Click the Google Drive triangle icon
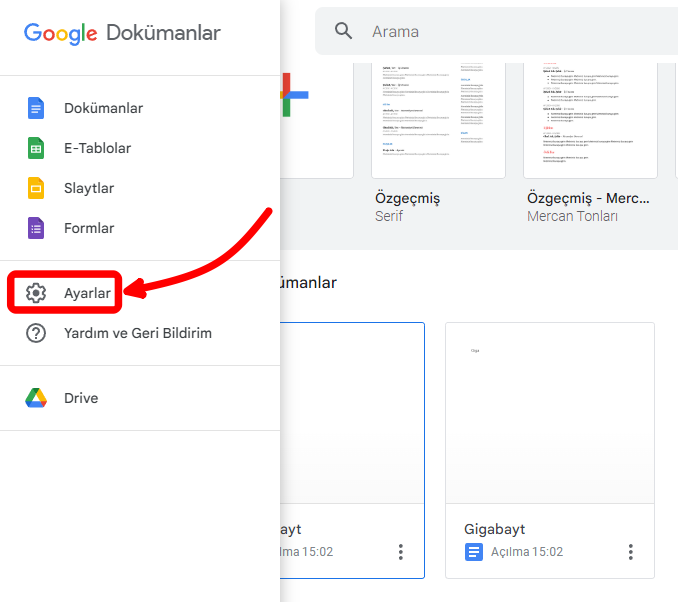The image size is (678, 602). click(x=36, y=398)
